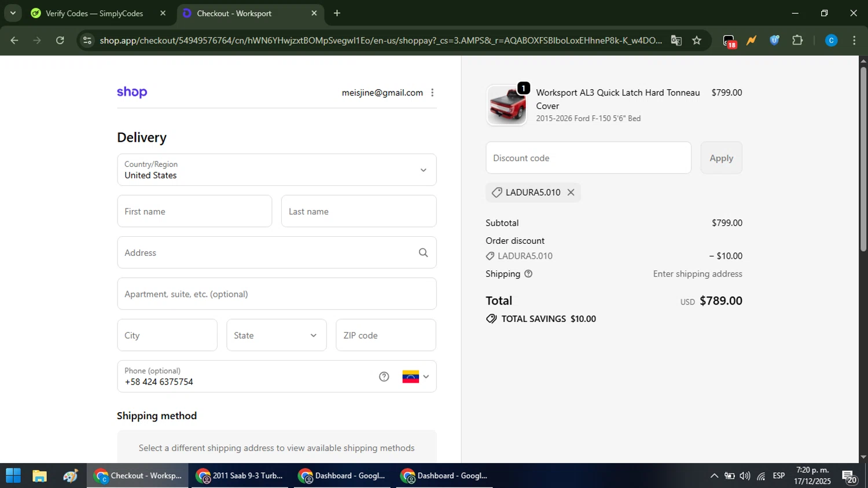868x488 pixels.
Task: Close the Checkout - Worksport tab
Action: click(x=314, y=13)
